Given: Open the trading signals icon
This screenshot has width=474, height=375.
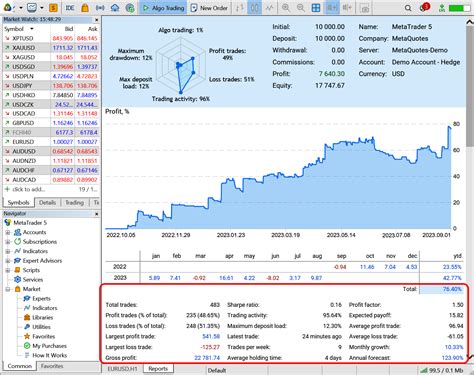Looking at the screenshot, I should (x=100, y=7).
